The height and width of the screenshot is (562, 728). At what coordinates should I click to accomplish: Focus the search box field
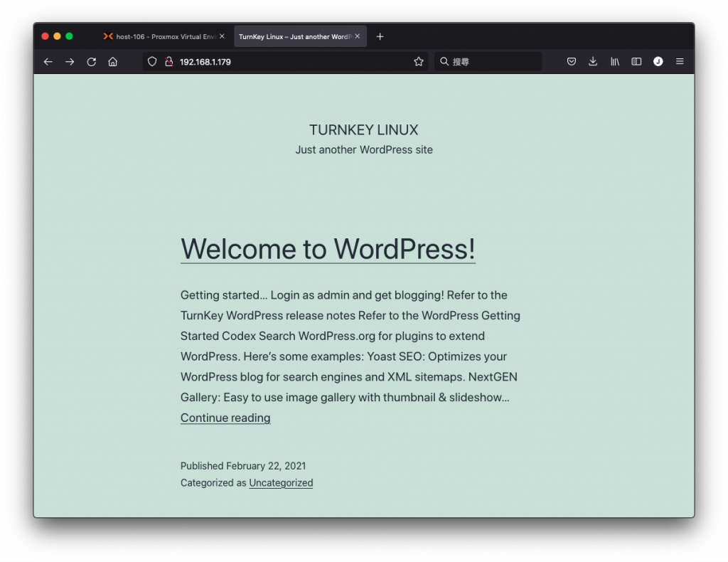(x=488, y=61)
